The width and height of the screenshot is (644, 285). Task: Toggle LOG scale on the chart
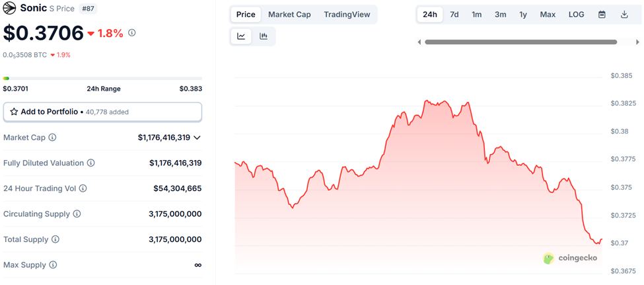(x=576, y=15)
